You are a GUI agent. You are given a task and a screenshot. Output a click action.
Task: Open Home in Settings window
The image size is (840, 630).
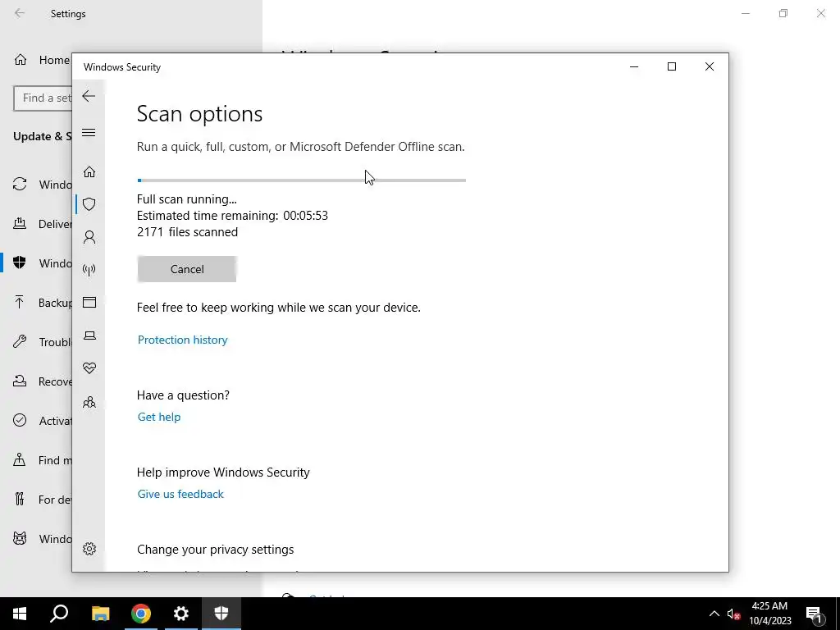(41, 60)
